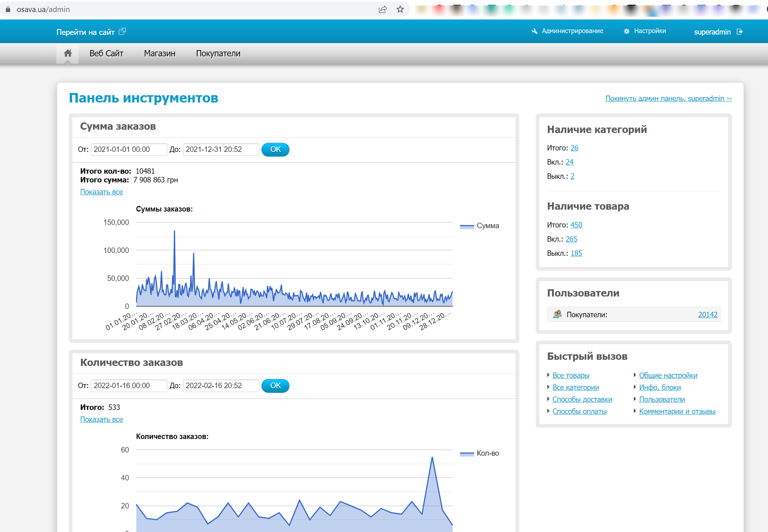Click the logout icon next to superadmin
This screenshot has height=532, width=768.
[740, 32]
